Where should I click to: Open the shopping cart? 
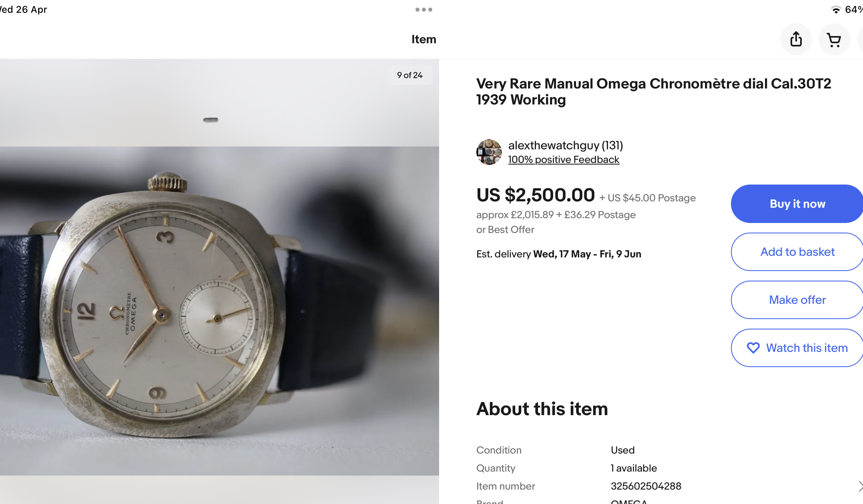[834, 39]
